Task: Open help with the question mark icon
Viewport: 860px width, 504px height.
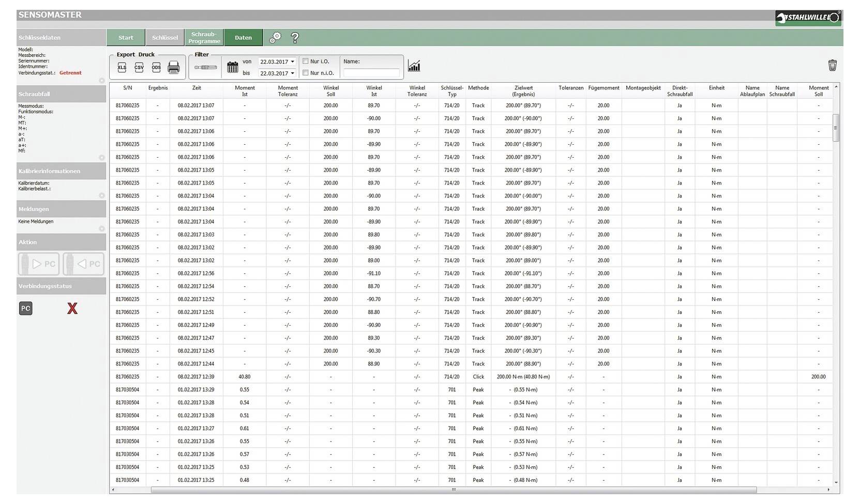Action: click(295, 37)
